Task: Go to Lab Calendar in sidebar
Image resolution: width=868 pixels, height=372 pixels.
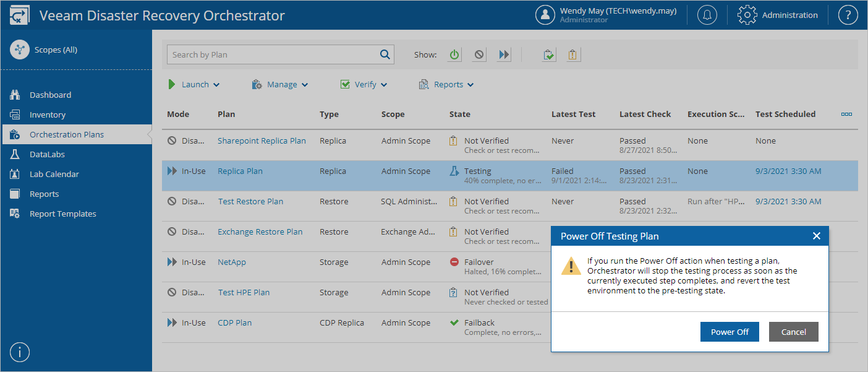Action: (54, 174)
